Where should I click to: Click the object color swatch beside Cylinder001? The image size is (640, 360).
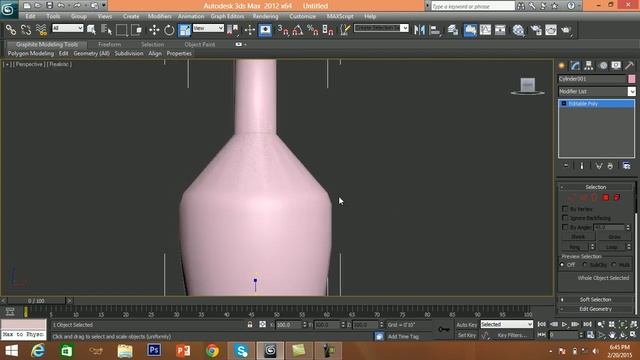point(631,79)
